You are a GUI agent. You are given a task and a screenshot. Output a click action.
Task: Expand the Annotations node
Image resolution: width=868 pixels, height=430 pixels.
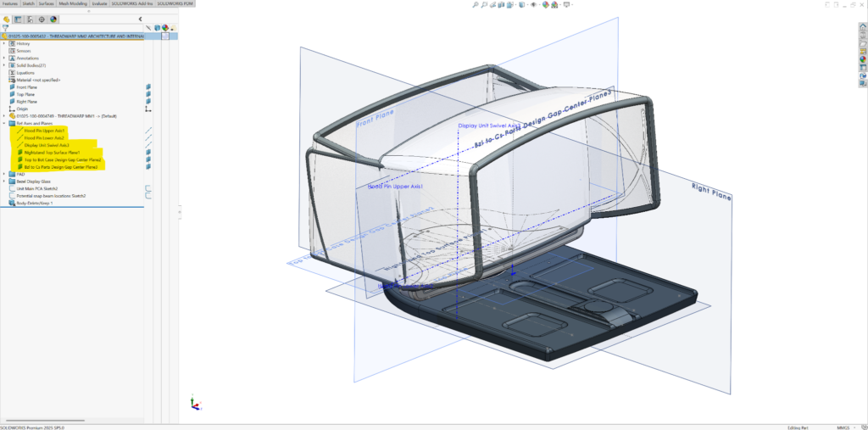pos(4,58)
